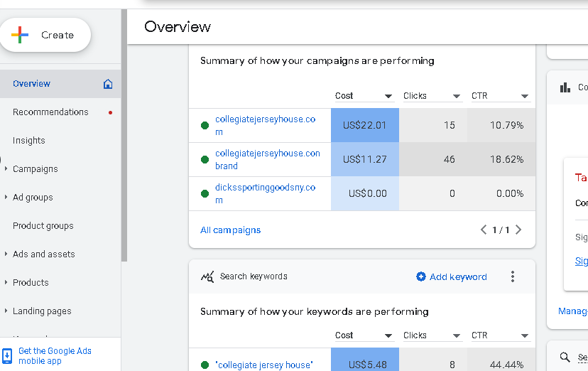Click the Create plus button
Screen dimensions: 588x371
click(45, 35)
